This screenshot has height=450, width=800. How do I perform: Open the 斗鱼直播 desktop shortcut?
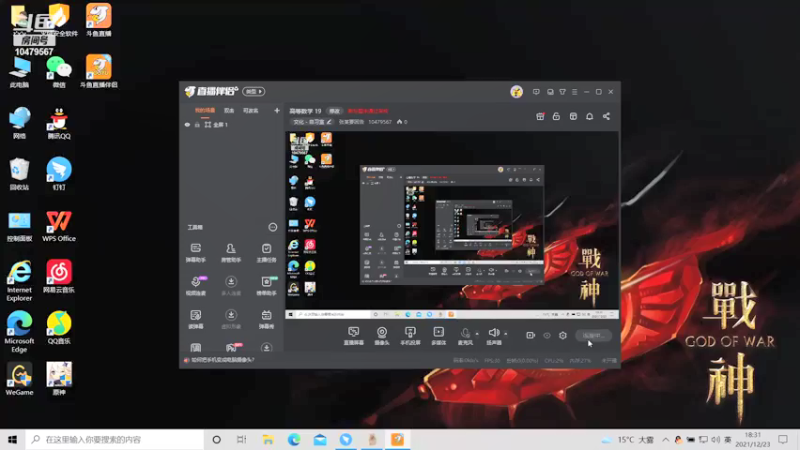[98, 20]
